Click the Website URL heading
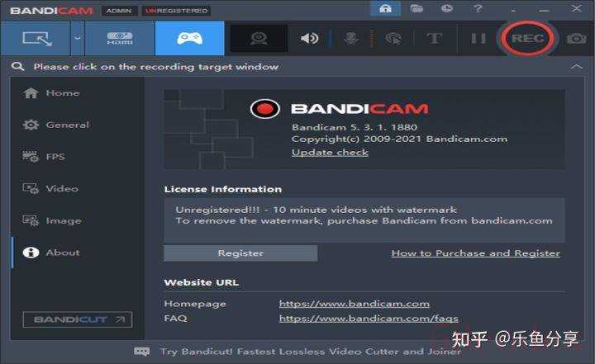This screenshot has height=364, width=595. pos(202,282)
